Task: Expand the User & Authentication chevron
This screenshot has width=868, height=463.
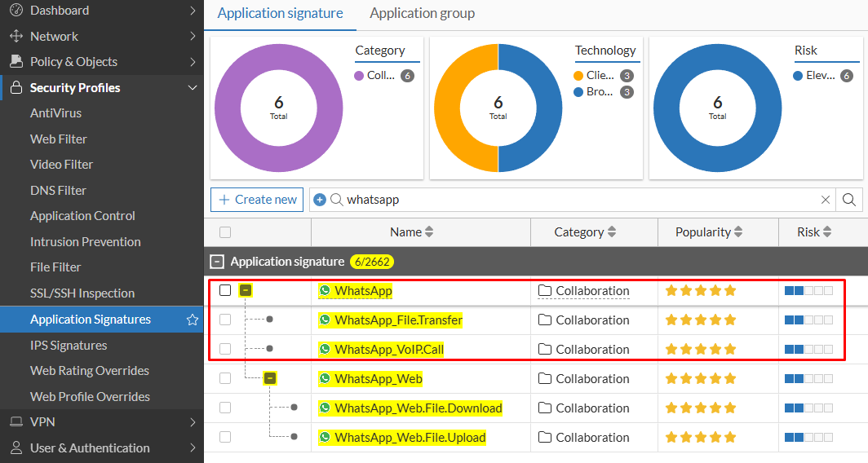Action: point(193,448)
